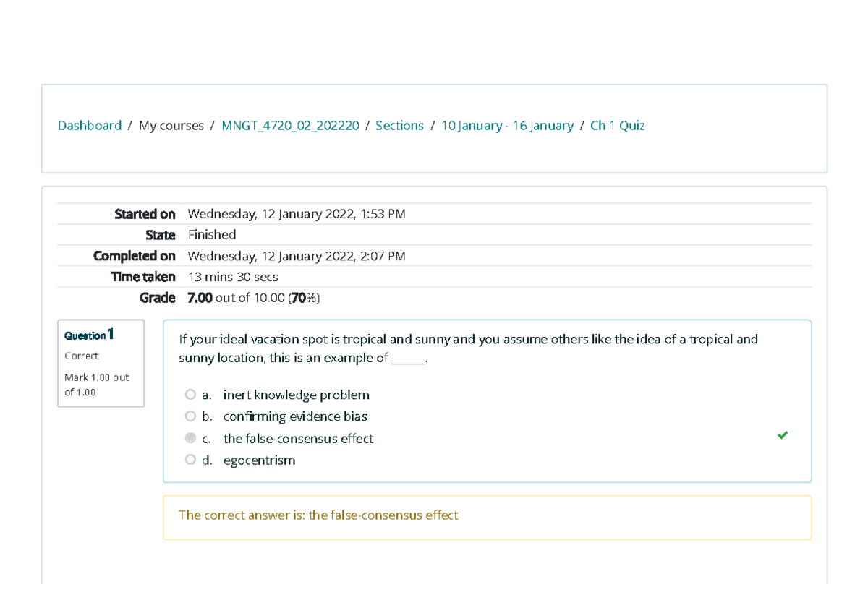Click the correct answer feedback box
The width and height of the screenshot is (868, 613).
487,515
